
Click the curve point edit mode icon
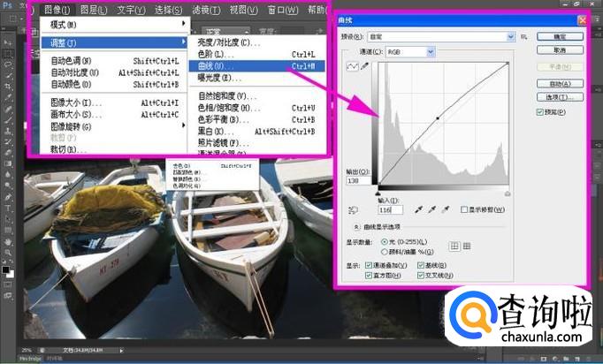(352, 66)
